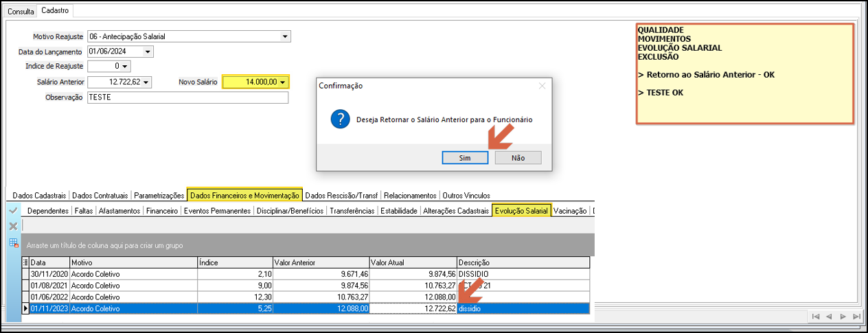The image size is (868, 333).
Task: Open the Afastamentos sub-tab
Action: pyautogui.click(x=119, y=211)
